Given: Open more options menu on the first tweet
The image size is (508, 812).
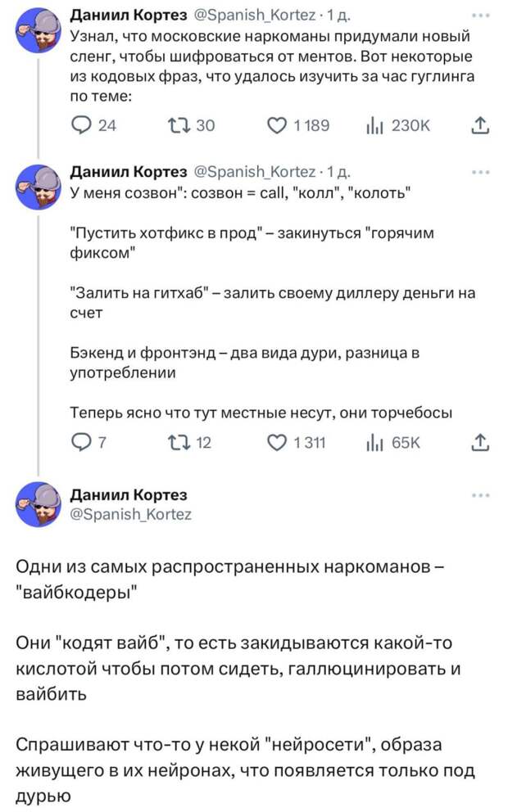Looking at the screenshot, I should (x=481, y=15).
